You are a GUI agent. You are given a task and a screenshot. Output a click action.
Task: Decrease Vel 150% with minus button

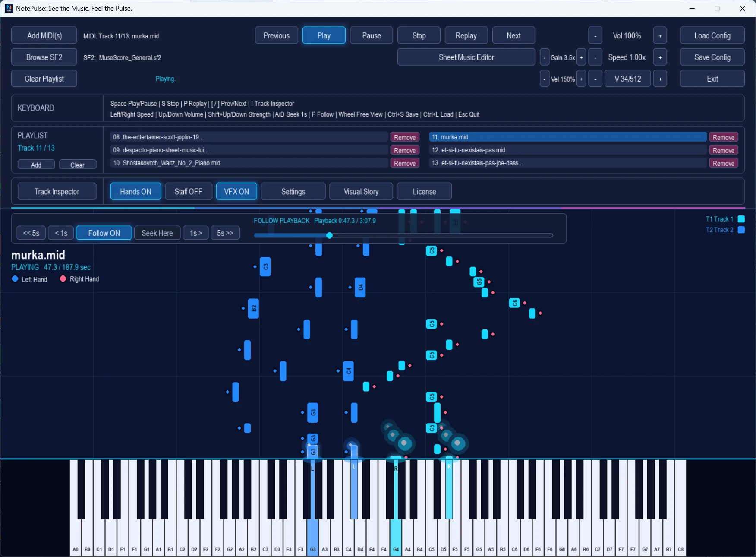click(545, 79)
